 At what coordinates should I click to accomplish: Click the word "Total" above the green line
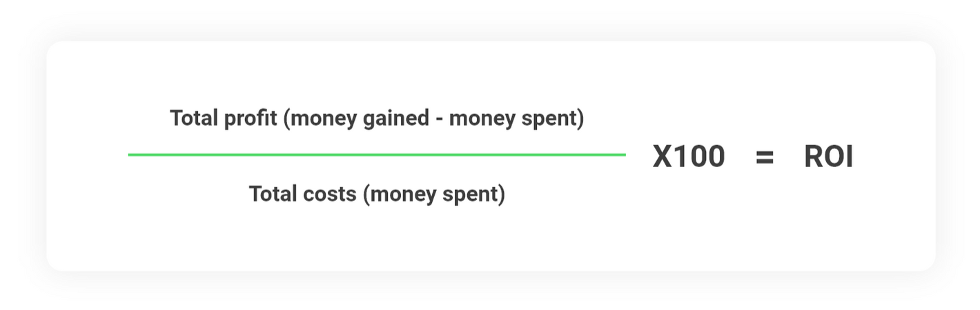(194, 119)
